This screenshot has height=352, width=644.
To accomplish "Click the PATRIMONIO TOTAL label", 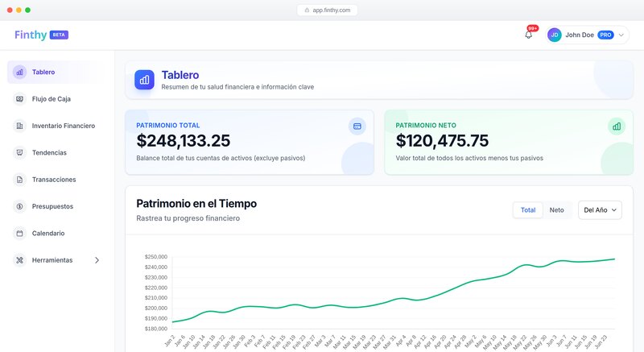I will [168, 126].
